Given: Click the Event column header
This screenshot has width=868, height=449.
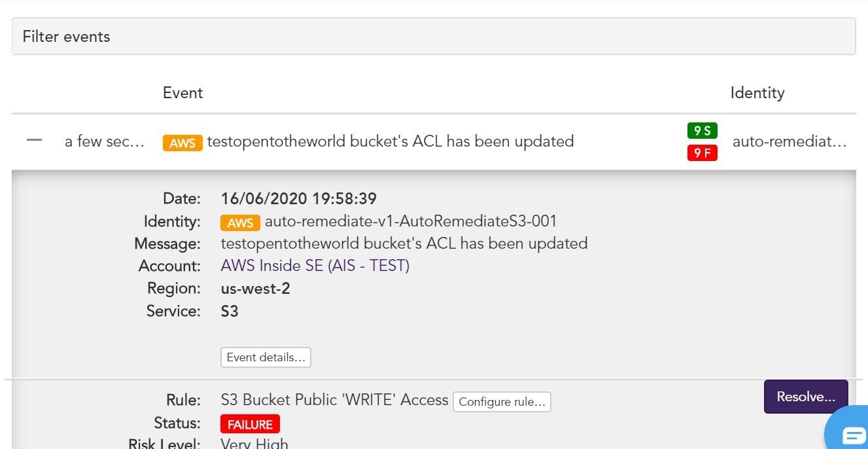Looking at the screenshot, I should click(x=182, y=93).
